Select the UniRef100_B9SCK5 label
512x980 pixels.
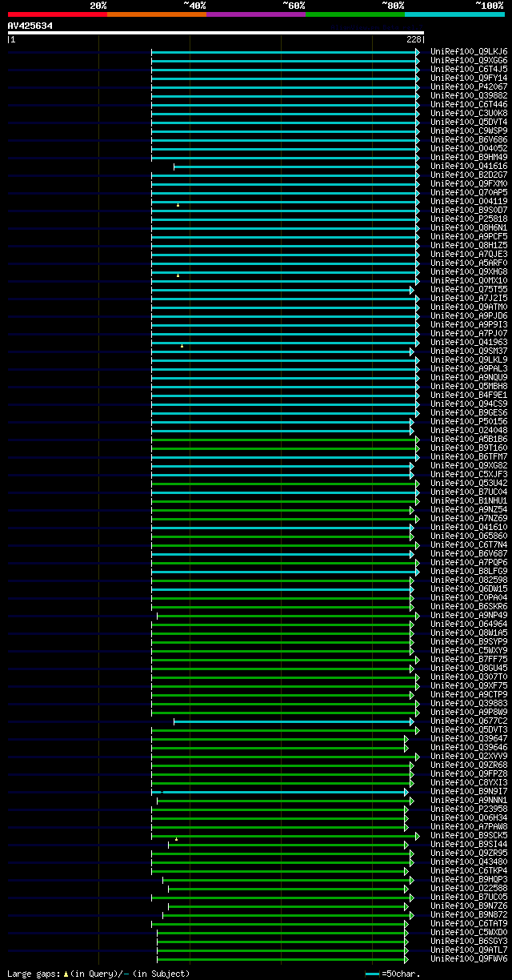tap(469, 835)
